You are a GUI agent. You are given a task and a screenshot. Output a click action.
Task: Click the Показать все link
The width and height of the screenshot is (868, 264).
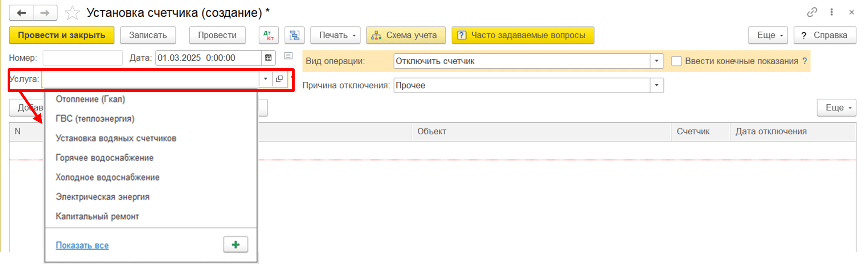pyautogui.click(x=82, y=245)
